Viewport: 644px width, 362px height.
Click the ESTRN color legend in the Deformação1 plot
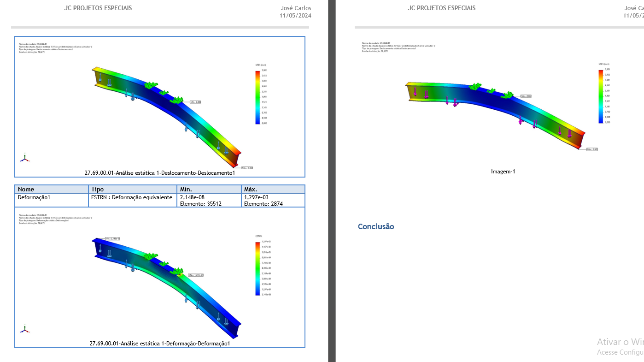263,266
